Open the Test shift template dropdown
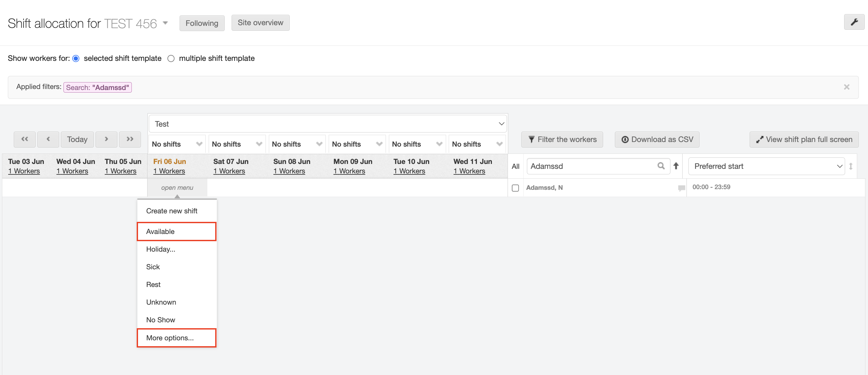 pos(327,124)
